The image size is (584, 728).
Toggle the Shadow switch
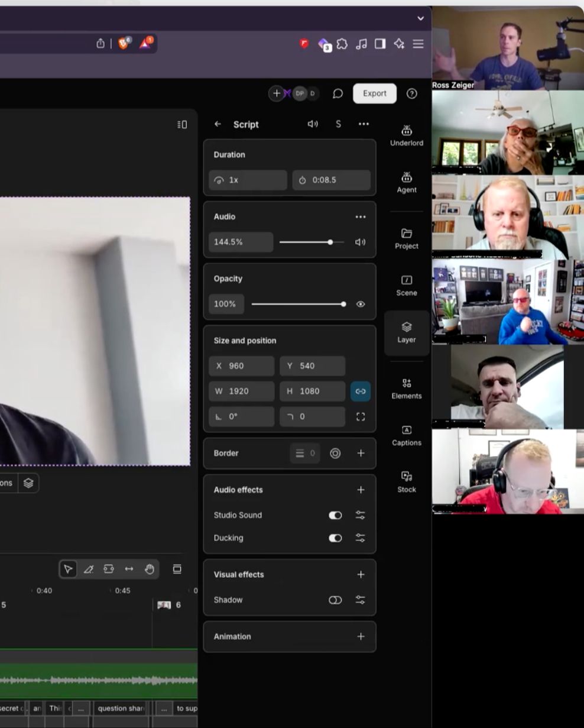tap(335, 600)
